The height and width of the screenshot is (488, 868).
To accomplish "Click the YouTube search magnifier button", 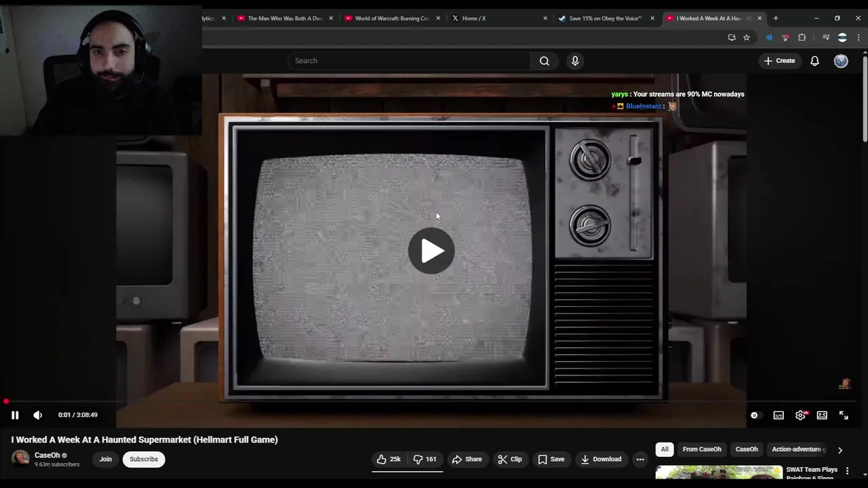I will (544, 61).
